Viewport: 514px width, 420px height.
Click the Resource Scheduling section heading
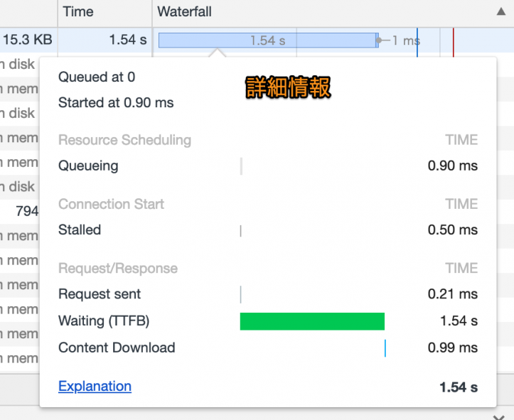coord(124,140)
